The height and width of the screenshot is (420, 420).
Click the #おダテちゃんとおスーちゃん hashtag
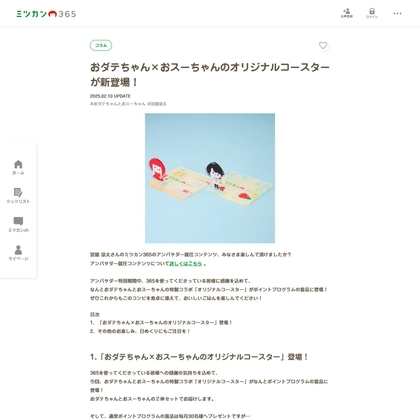[x=118, y=104]
